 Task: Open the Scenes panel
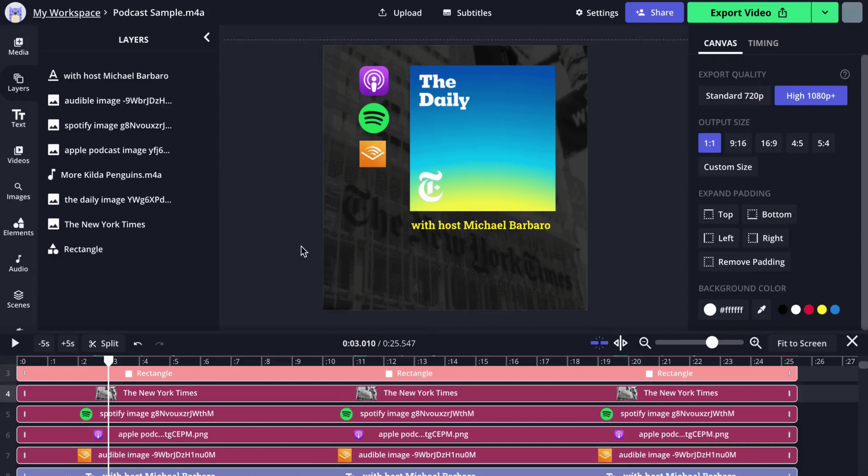point(18,299)
